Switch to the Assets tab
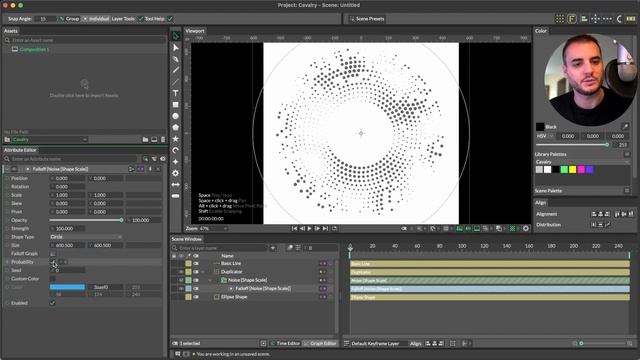Viewport: 640px width, 360px height. [x=11, y=31]
